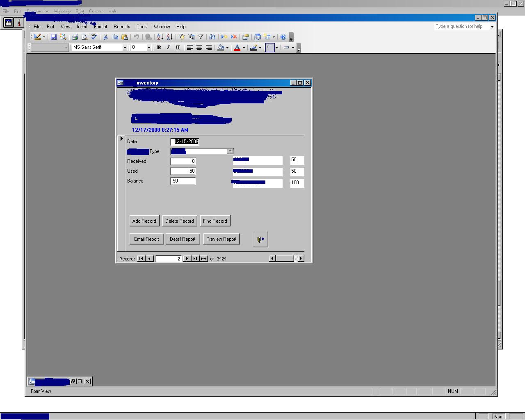Run the Spelling check icon
This screenshot has width=525, height=420.
click(x=94, y=37)
